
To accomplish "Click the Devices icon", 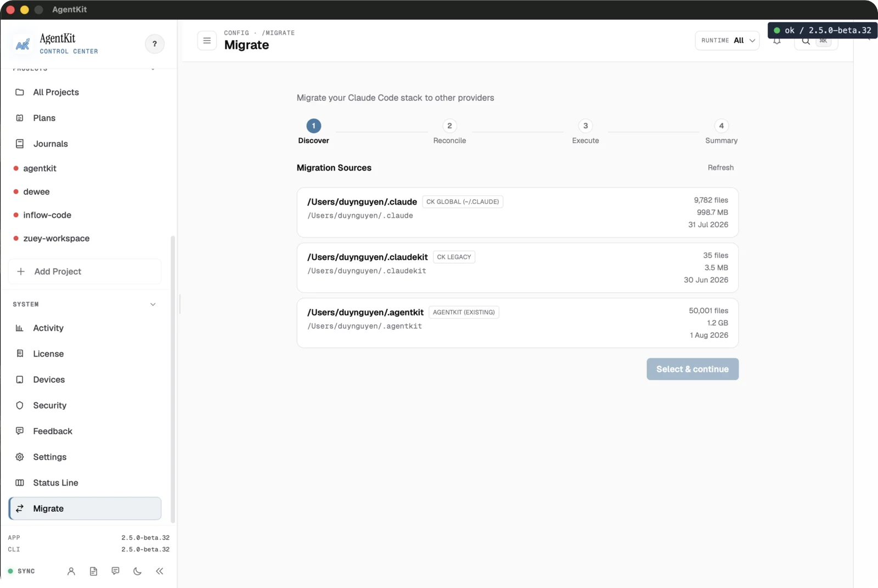I will click(20, 380).
